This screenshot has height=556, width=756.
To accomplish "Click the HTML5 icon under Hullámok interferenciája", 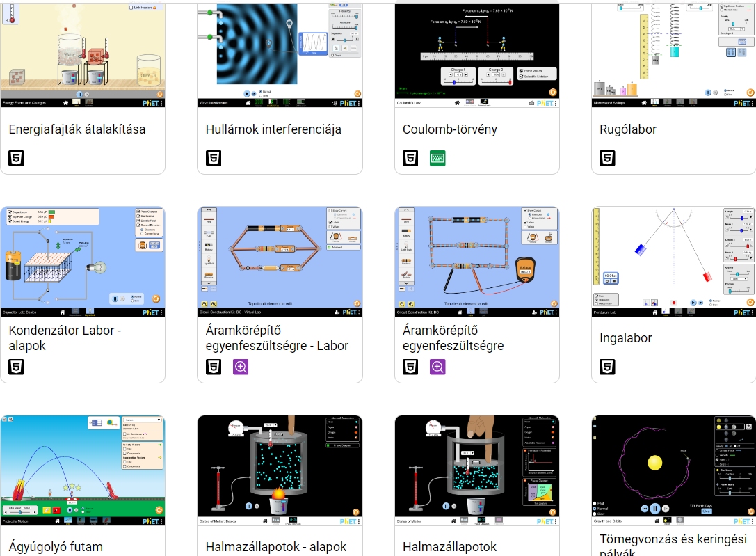I will click(214, 158).
